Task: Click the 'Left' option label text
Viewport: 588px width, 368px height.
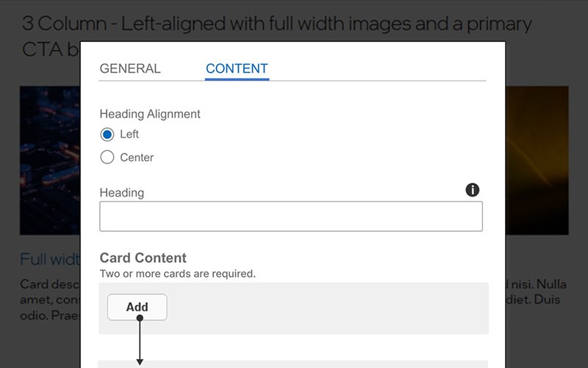Action: [129, 134]
